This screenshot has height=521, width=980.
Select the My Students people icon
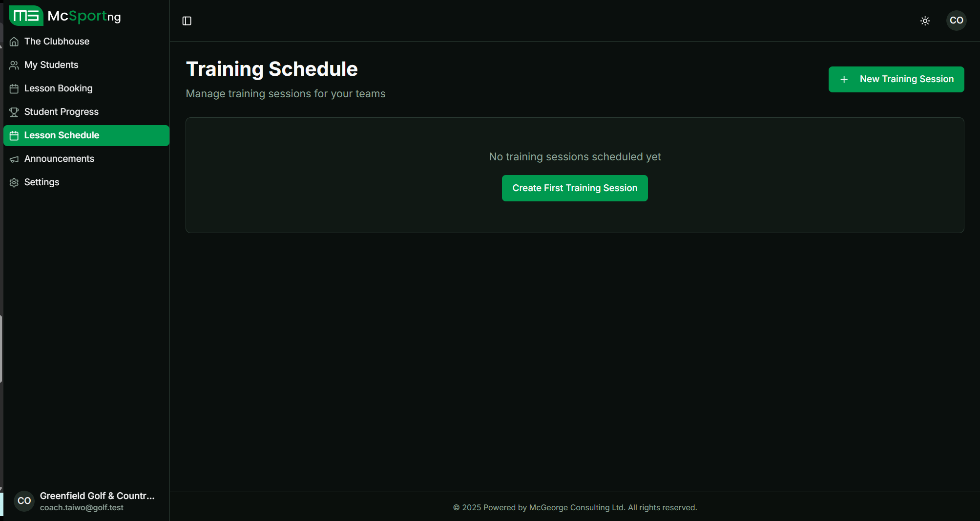pos(14,65)
